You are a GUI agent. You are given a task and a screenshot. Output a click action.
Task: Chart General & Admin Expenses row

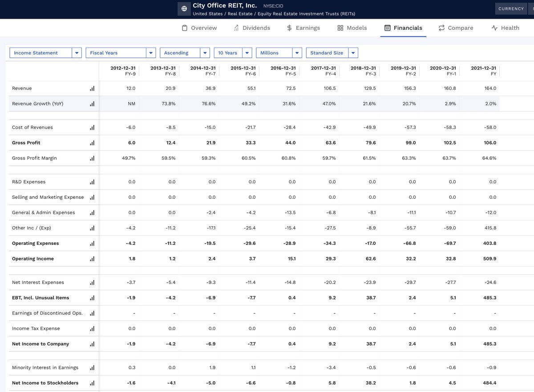click(x=92, y=212)
